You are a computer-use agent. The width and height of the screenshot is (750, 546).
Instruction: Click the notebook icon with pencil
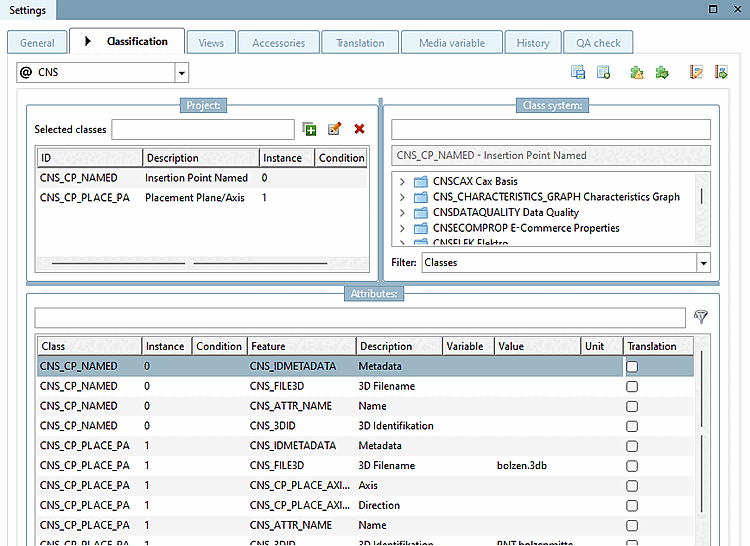click(x=696, y=72)
